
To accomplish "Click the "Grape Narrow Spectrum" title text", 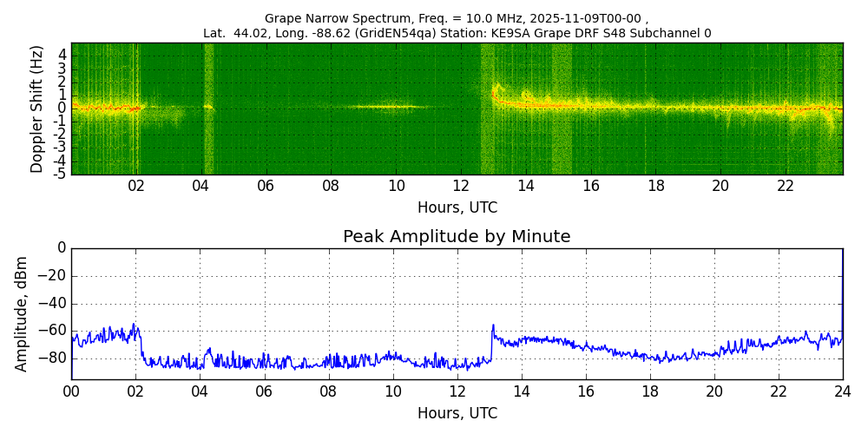I will coord(332,18).
